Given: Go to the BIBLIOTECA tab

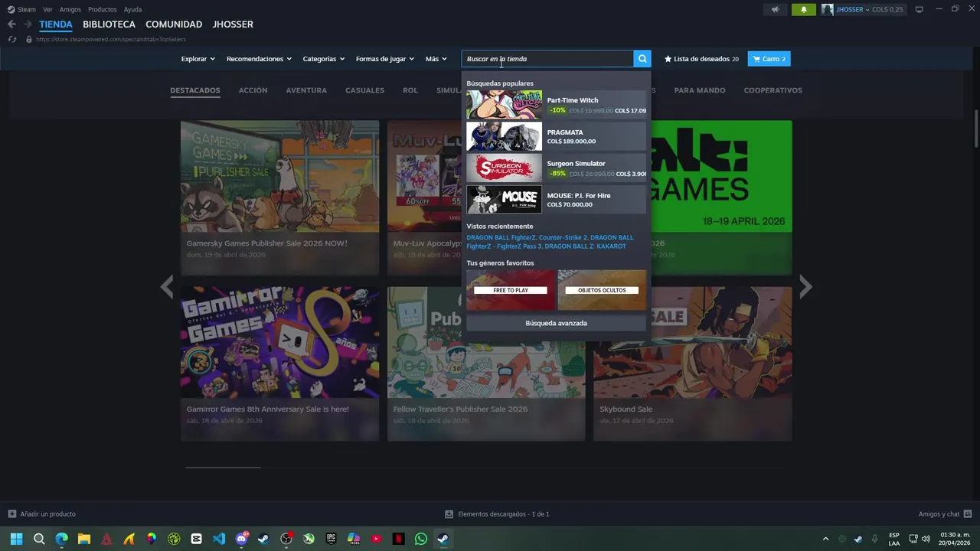Looking at the screenshot, I should pos(109,24).
